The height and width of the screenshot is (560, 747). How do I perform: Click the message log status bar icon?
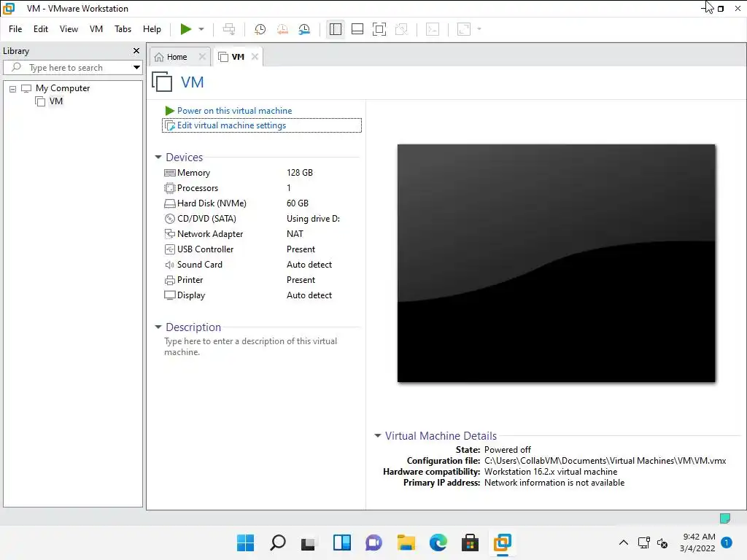pyautogui.click(x=725, y=518)
